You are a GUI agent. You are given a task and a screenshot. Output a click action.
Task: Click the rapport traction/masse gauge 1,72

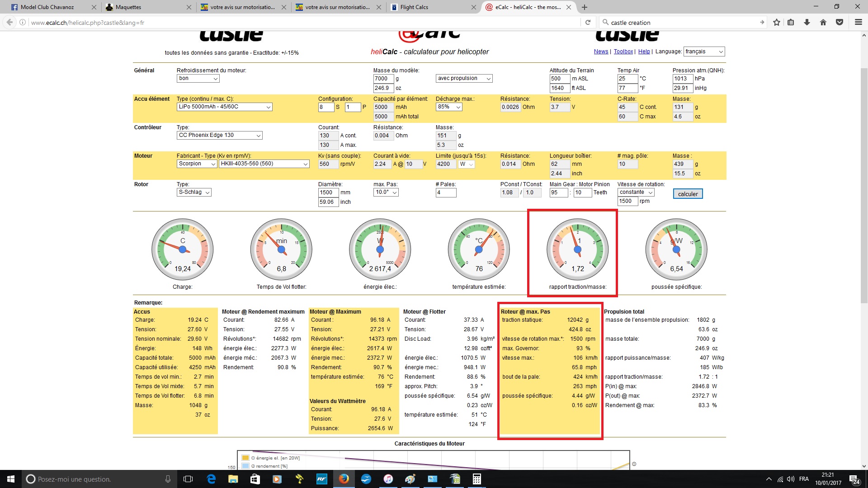tap(577, 249)
